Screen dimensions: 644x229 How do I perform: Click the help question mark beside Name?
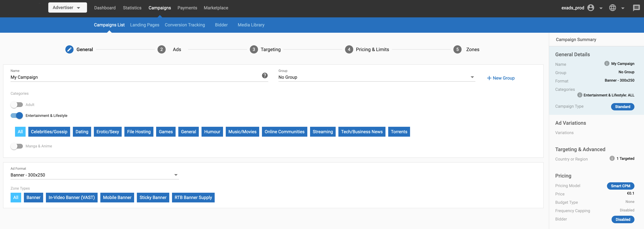point(265,75)
